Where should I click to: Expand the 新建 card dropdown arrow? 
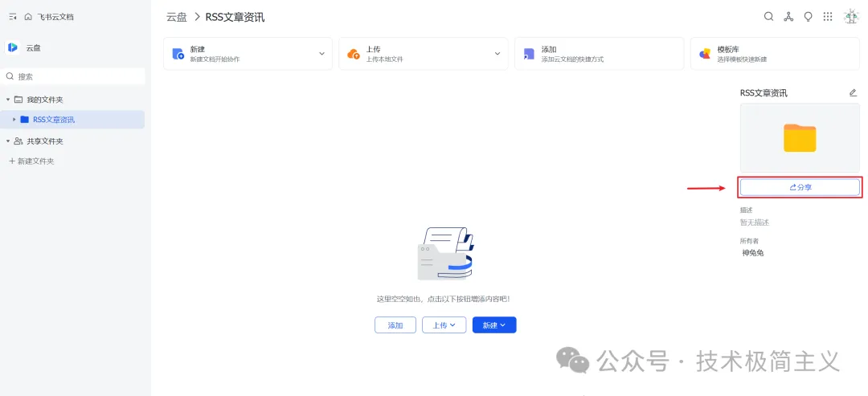point(321,54)
